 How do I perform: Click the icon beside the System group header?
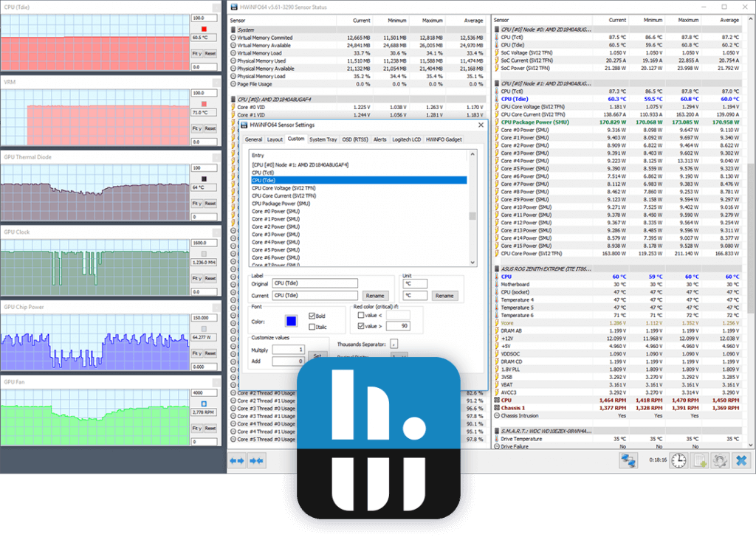pyautogui.click(x=233, y=30)
